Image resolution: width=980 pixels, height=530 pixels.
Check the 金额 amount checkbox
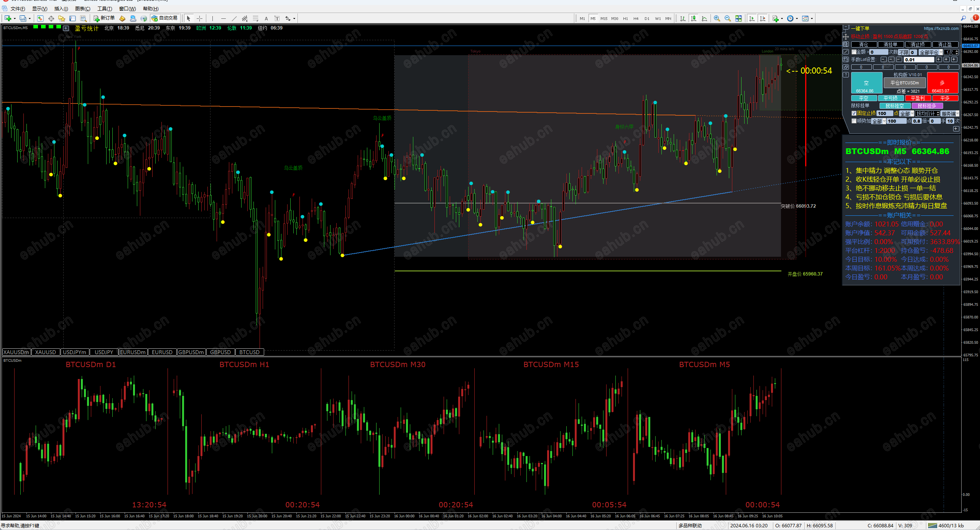(854, 52)
